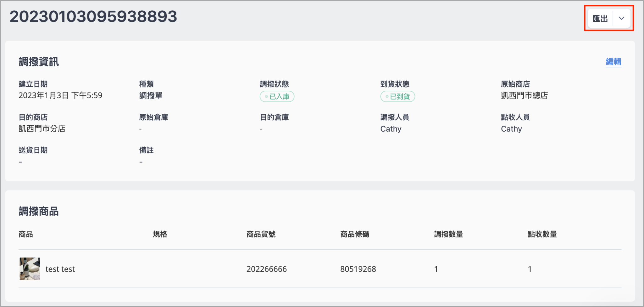Click the test test product thumbnail
This screenshot has width=644, height=307.
click(30, 269)
